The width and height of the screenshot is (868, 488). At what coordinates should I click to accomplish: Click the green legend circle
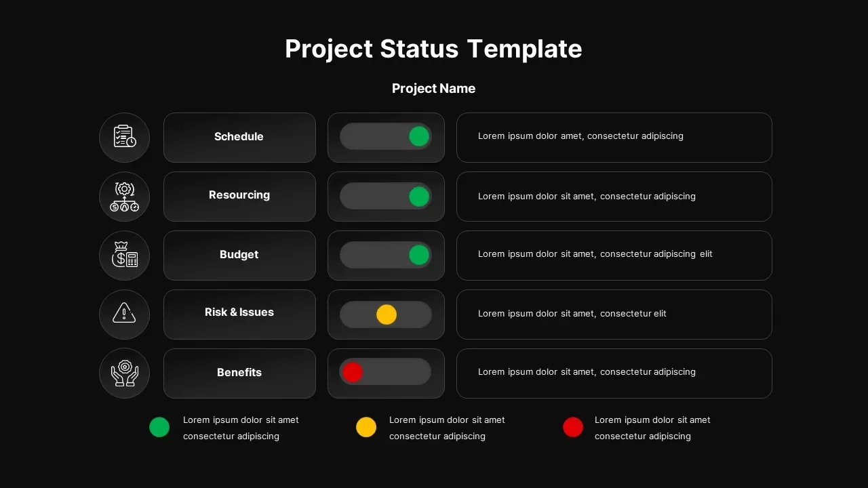159,427
